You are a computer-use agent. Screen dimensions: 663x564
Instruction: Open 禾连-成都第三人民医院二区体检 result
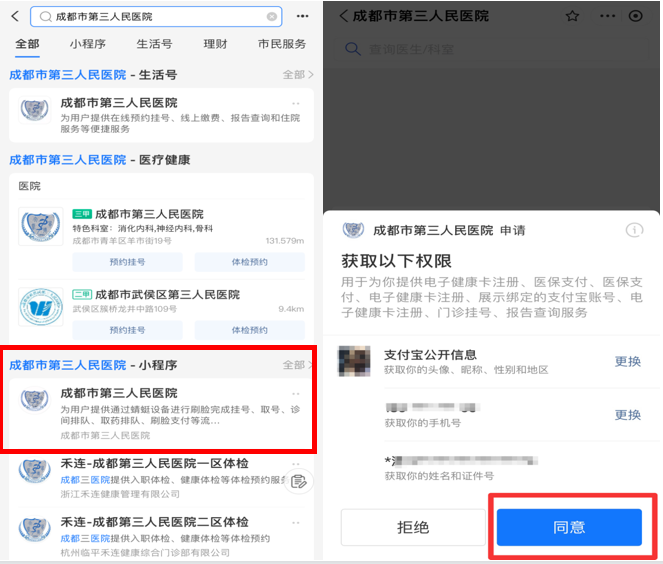pos(161,537)
